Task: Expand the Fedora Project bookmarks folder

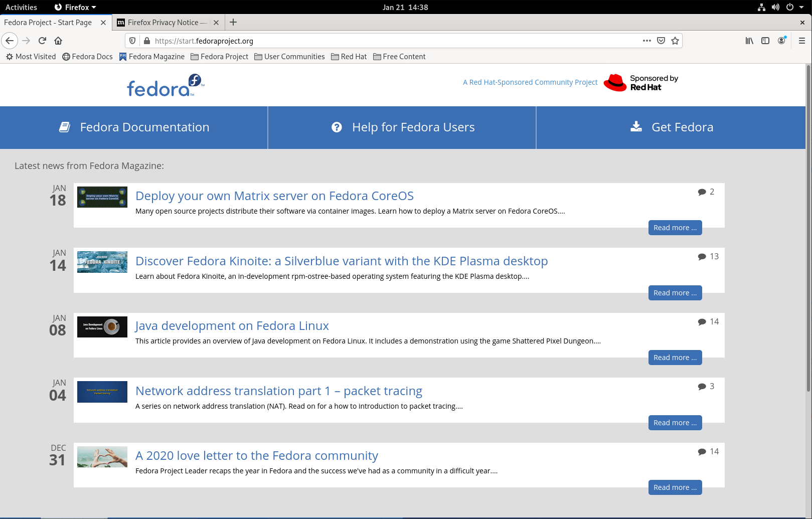Action: [220, 57]
